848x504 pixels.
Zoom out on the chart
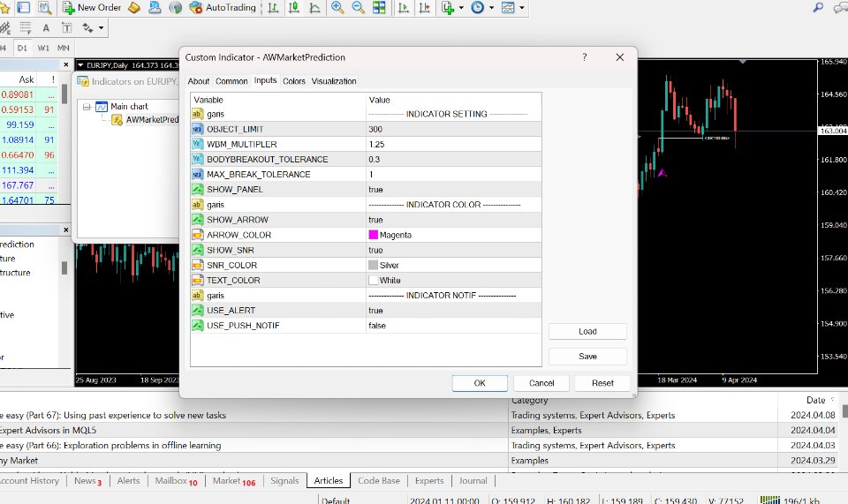[358, 8]
